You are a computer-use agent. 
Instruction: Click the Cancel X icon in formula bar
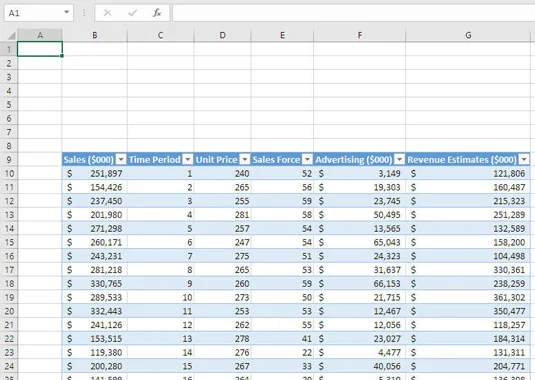tap(107, 13)
